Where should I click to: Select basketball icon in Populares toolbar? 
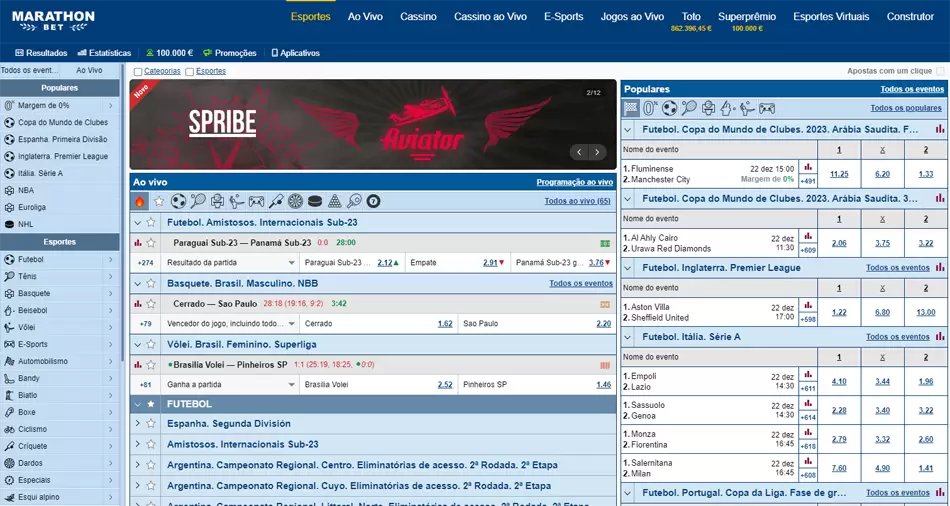pyautogui.click(x=708, y=108)
